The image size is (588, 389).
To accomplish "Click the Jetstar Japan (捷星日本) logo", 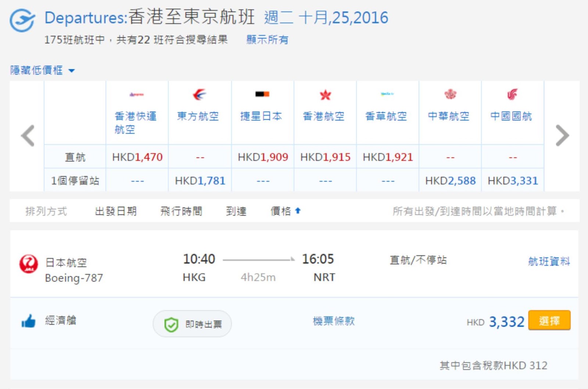I will pos(262,94).
